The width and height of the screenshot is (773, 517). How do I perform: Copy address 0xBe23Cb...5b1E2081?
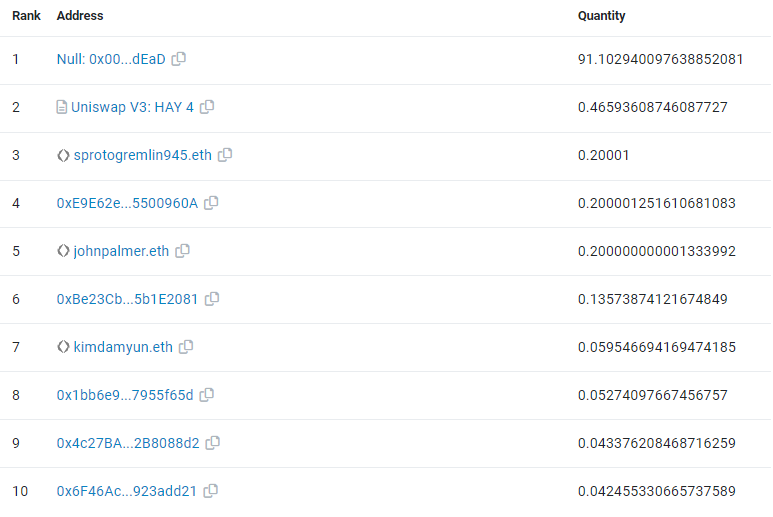click(x=212, y=299)
